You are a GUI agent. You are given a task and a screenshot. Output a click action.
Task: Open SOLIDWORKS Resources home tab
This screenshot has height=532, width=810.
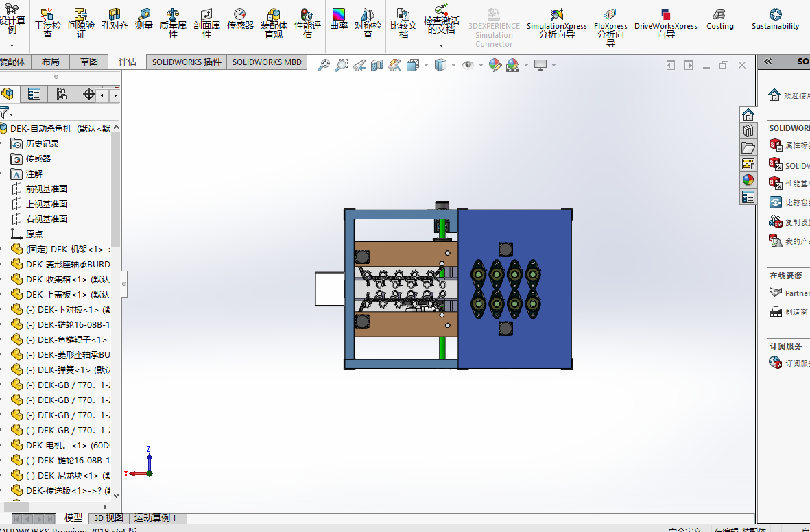coord(748,114)
